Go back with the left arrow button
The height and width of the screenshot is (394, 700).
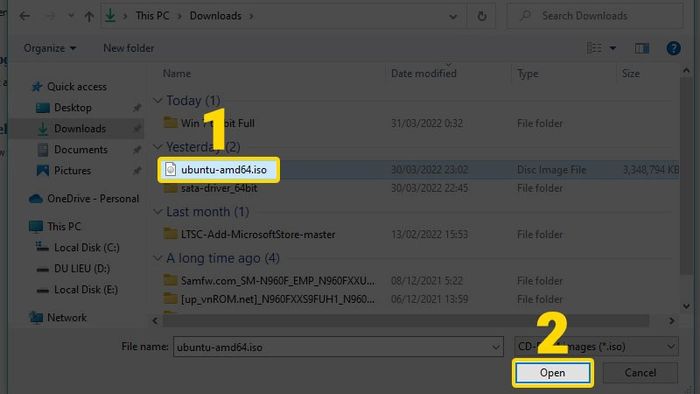pyautogui.click(x=25, y=16)
